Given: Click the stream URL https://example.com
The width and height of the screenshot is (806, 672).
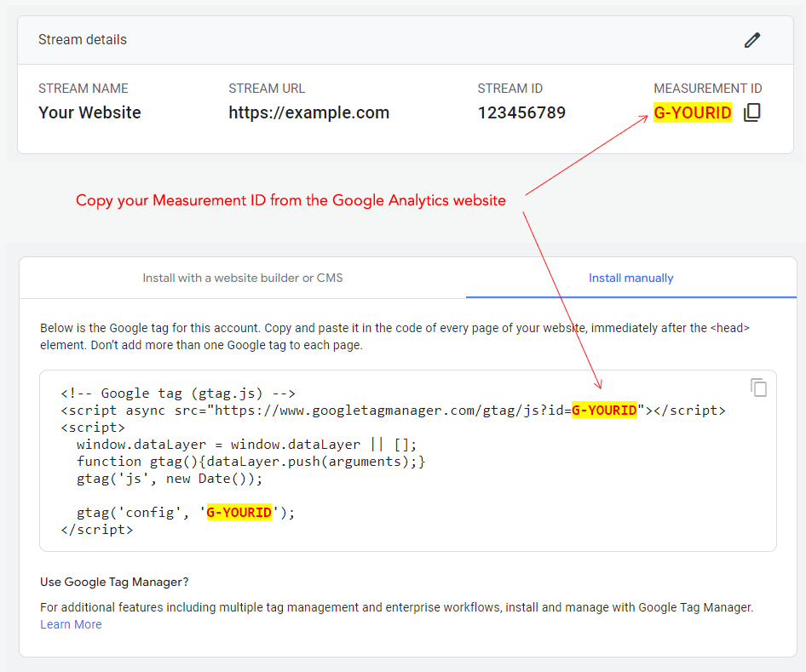Looking at the screenshot, I should click(x=309, y=112).
